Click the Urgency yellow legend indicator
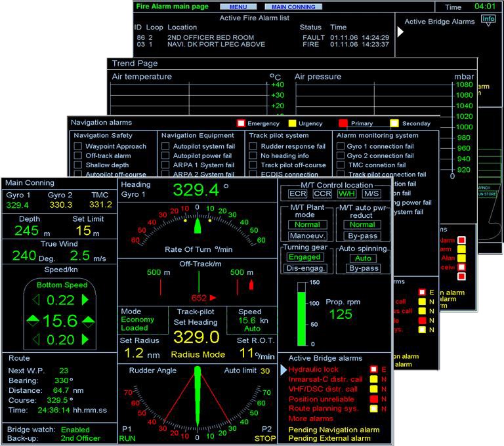Viewport: 504px width, 446px height. (292, 123)
